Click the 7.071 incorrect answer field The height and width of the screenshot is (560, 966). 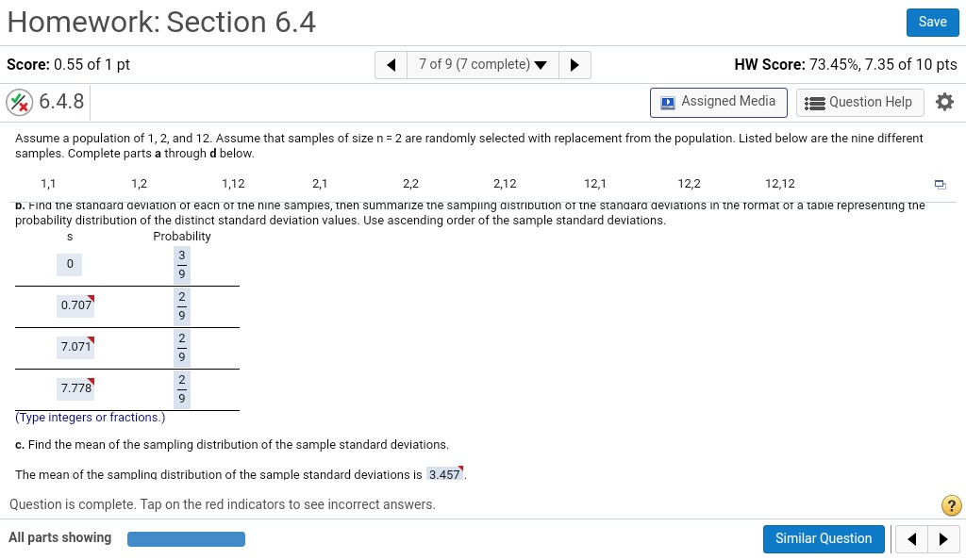[76, 347]
